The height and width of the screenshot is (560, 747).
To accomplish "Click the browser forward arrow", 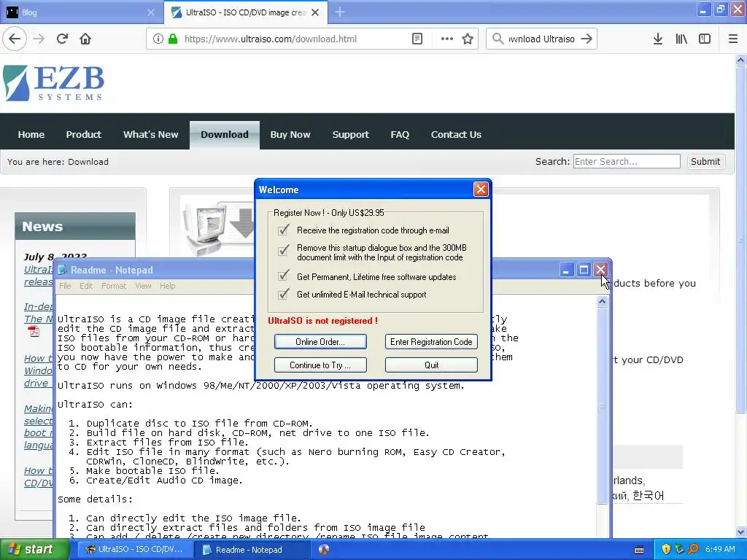I will (x=39, y=39).
